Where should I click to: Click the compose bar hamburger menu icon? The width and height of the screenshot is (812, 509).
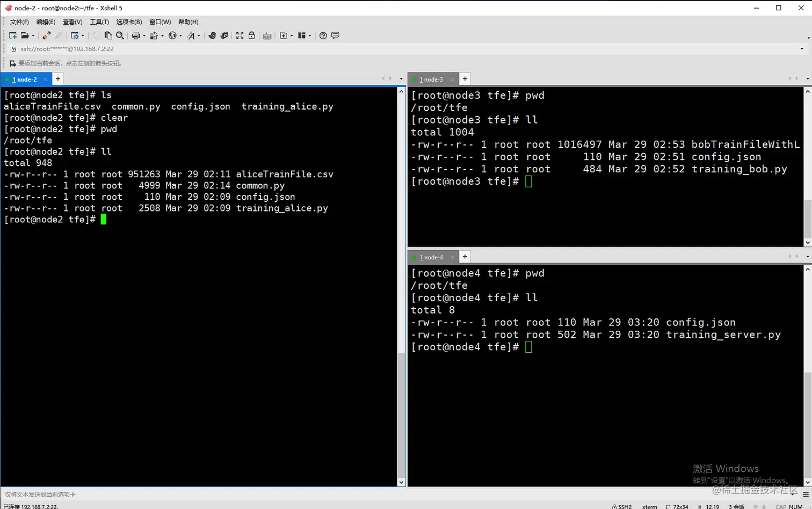tap(806, 495)
